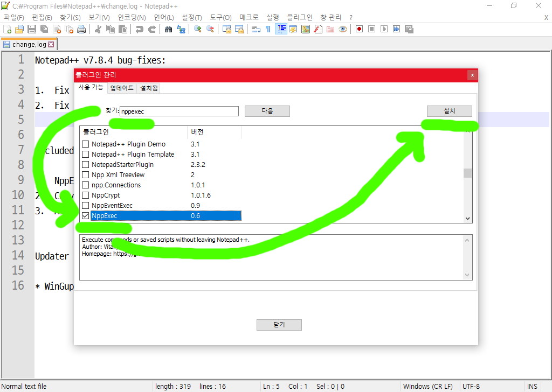Check the Npp Xml Treeview checkbox
552x392 pixels.
click(86, 174)
